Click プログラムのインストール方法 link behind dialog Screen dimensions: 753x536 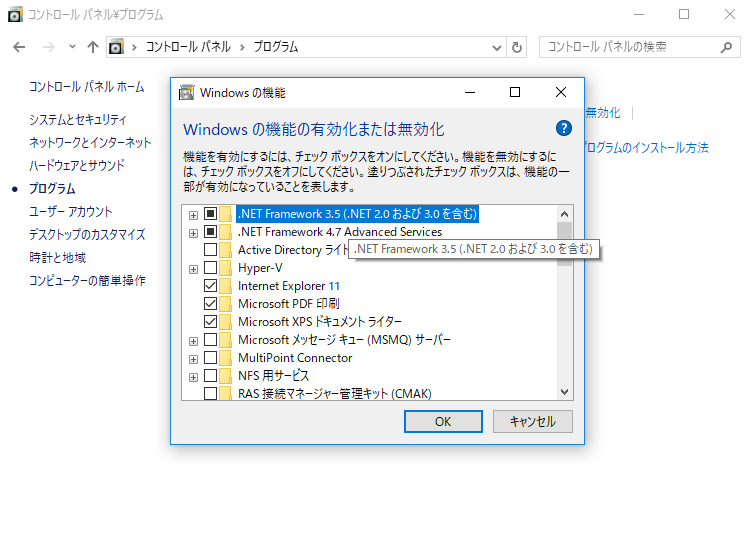(x=646, y=147)
